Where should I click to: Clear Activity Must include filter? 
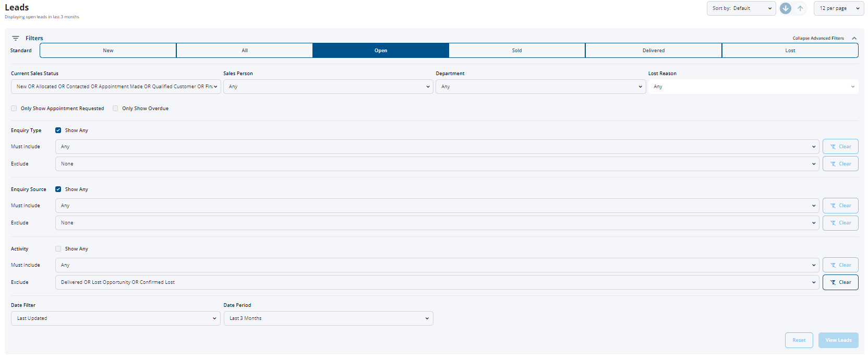point(840,265)
